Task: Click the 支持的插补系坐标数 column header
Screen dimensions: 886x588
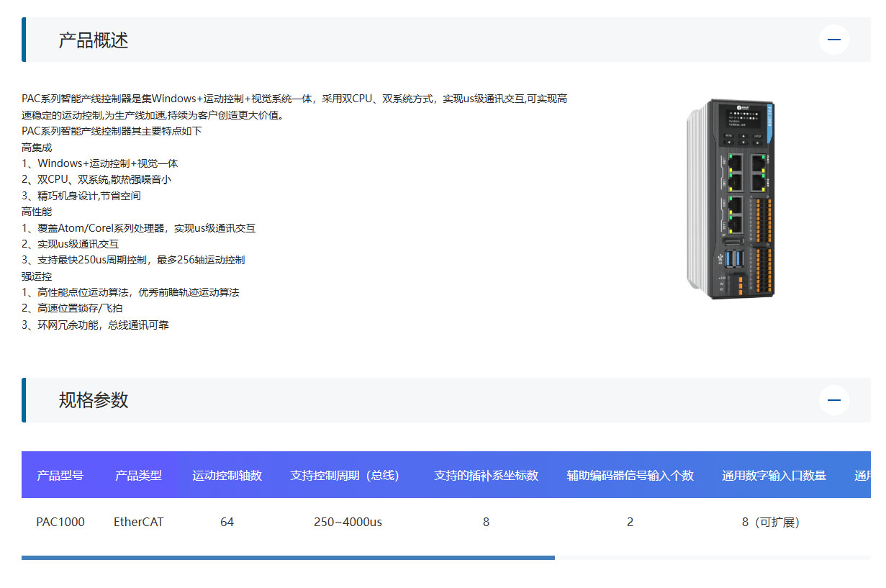Action: (x=486, y=475)
